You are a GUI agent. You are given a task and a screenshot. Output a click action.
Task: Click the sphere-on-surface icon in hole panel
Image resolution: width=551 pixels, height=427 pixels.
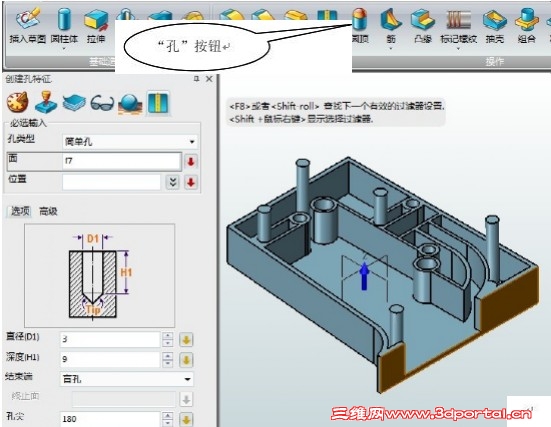tap(130, 103)
